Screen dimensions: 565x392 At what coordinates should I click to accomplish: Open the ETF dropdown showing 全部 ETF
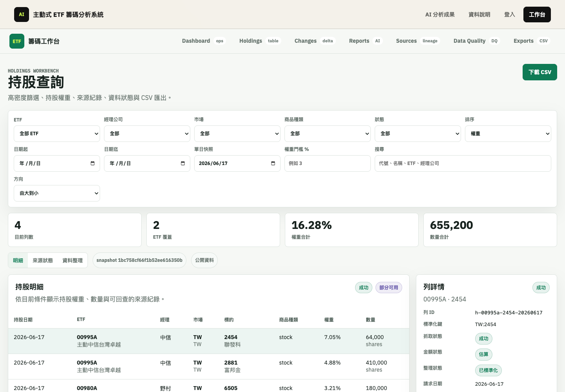coord(57,134)
